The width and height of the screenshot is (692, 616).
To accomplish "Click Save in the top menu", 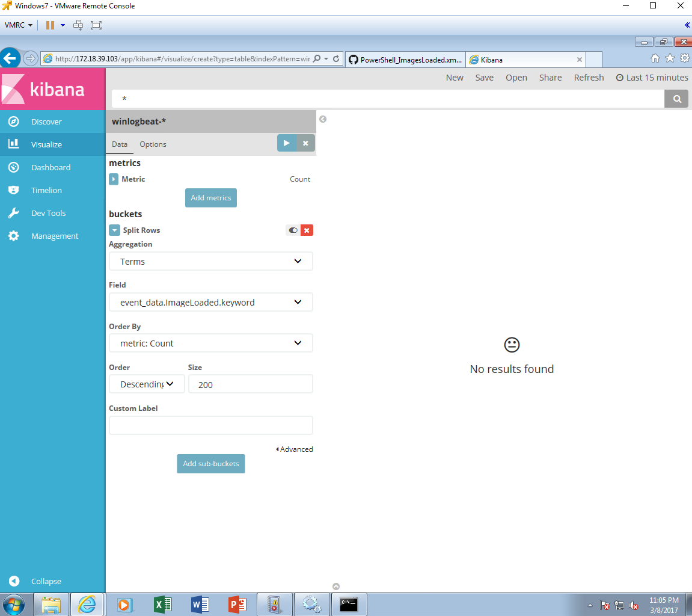I will (485, 78).
